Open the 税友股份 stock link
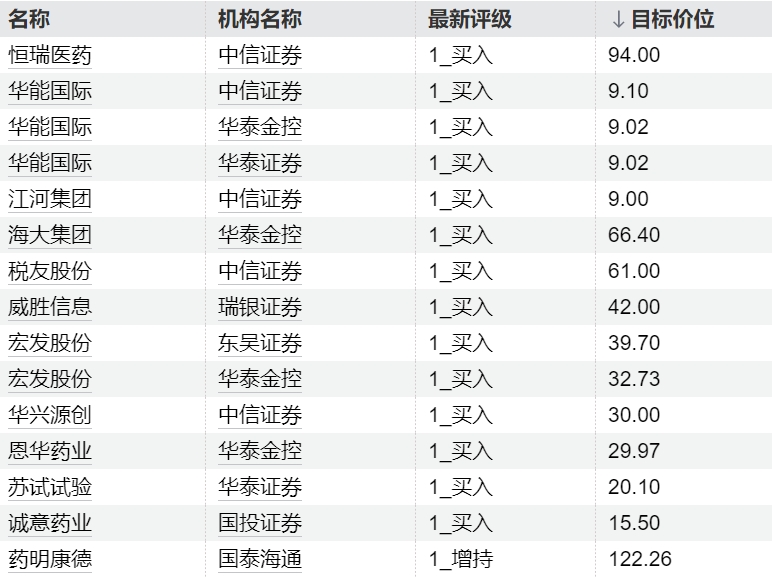 (x=50, y=271)
